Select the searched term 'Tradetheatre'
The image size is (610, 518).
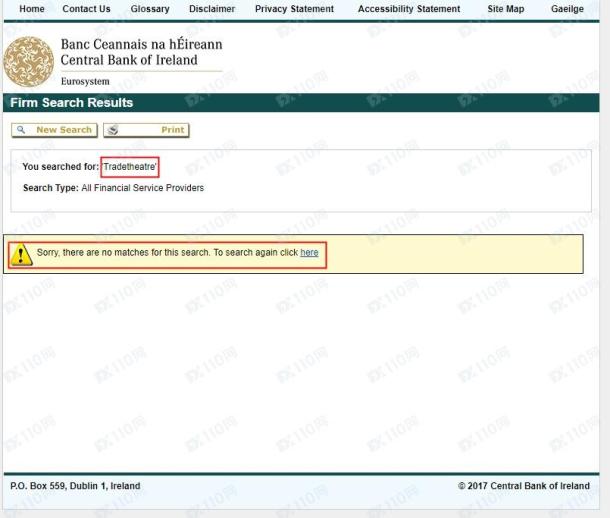click(x=130, y=167)
